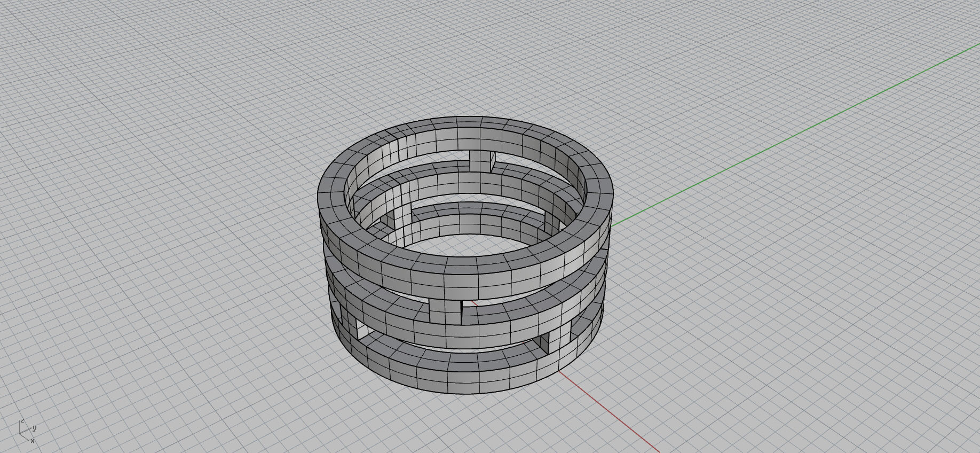Screen dimensions: 980x453
Task: Click the world axes indicator icon
Action: pos(27,431)
